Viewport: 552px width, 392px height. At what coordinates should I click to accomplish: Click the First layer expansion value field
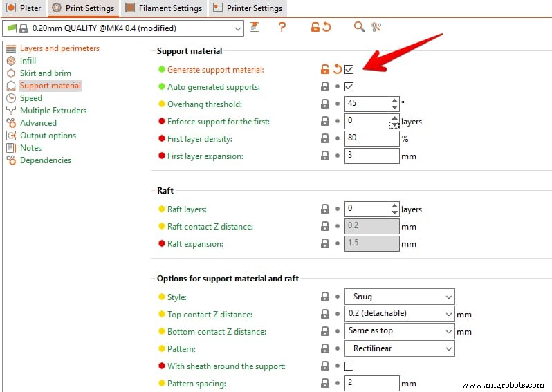(x=371, y=156)
